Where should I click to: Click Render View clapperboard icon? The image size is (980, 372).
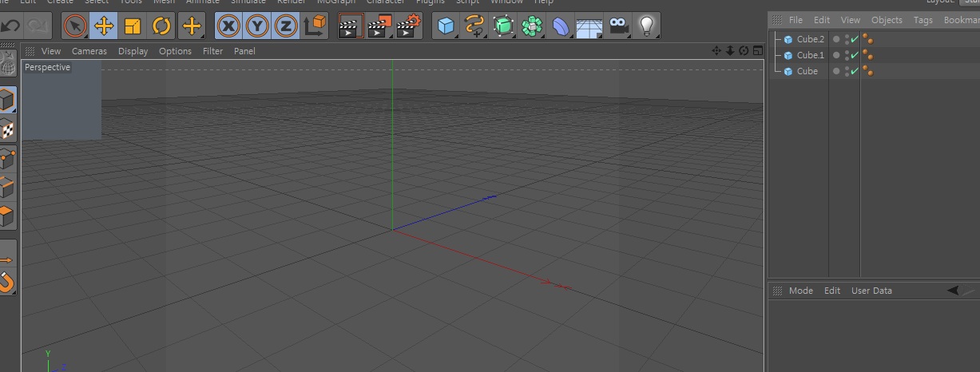[x=351, y=26]
